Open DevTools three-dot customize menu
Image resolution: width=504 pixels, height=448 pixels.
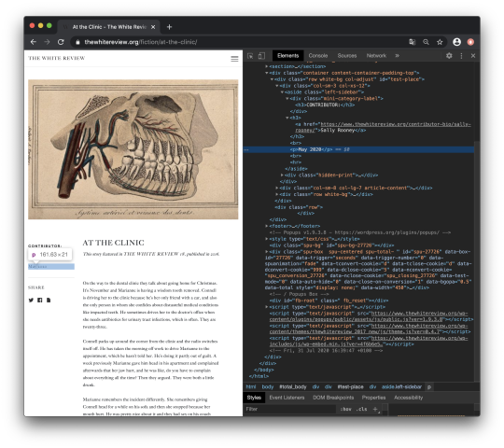[461, 56]
